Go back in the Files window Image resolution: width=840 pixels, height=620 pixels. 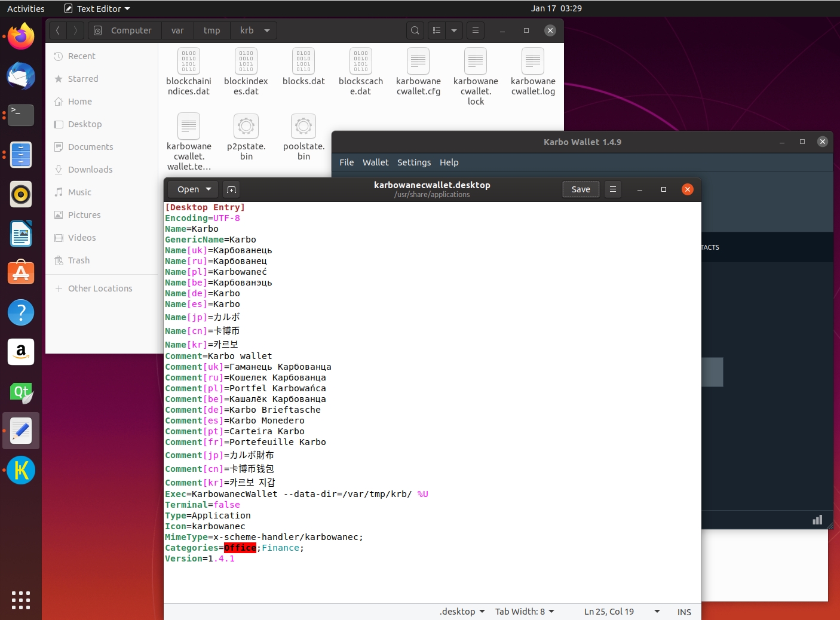pos(58,30)
